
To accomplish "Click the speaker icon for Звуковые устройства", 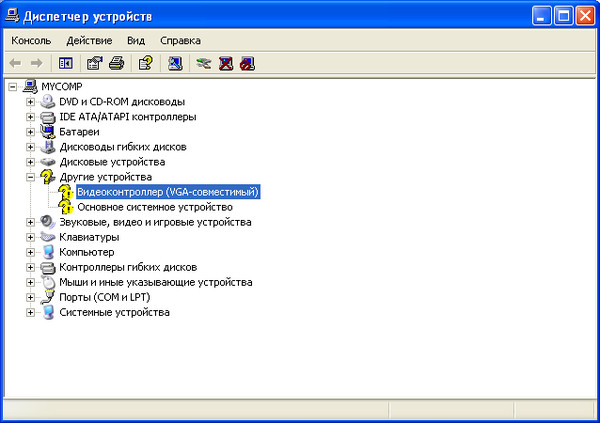I will pyautogui.click(x=48, y=222).
